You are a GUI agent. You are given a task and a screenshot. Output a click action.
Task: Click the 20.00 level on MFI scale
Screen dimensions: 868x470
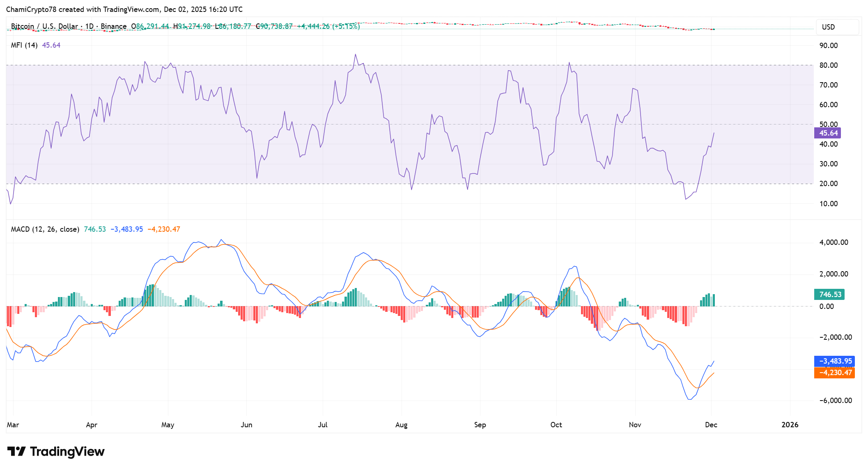click(828, 184)
